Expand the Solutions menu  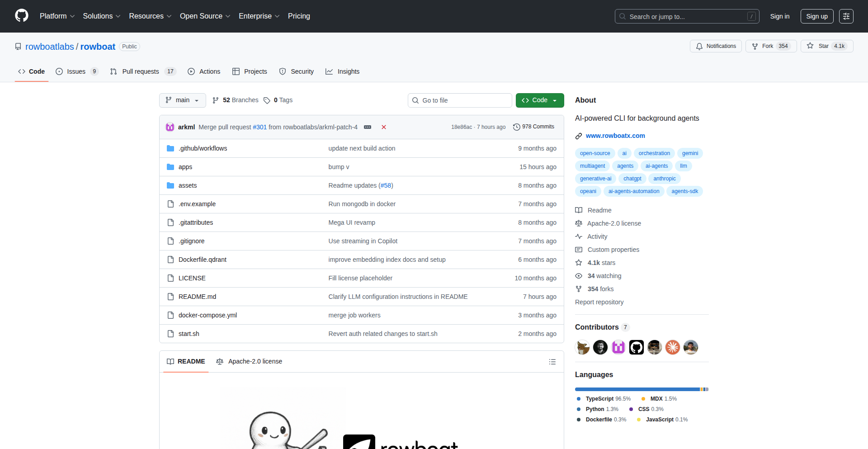click(x=102, y=16)
